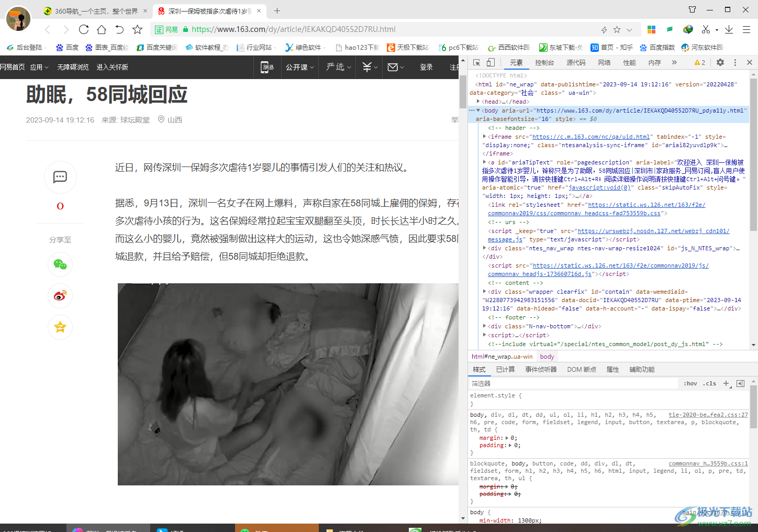The width and height of the screenshot is (758, 532).
Task: Select body in the DOM breadcrumb
Action: point(547,357)
